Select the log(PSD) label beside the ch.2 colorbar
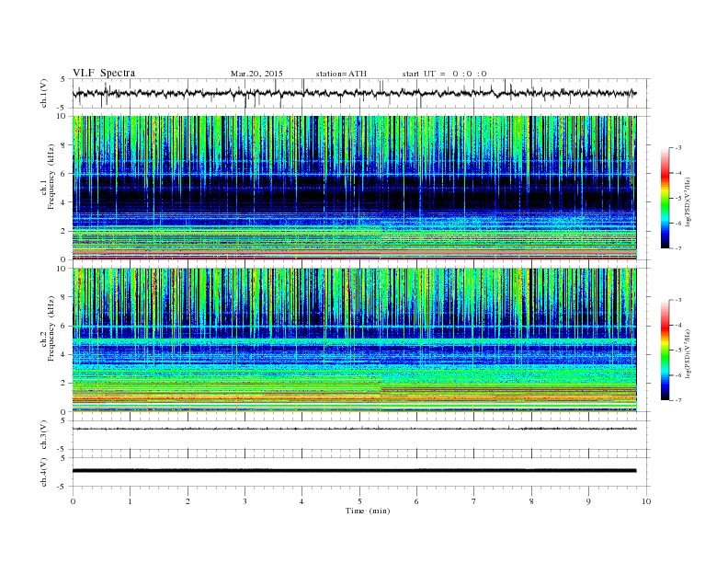This screenshot has width=728, height=563. pos(688,353)
